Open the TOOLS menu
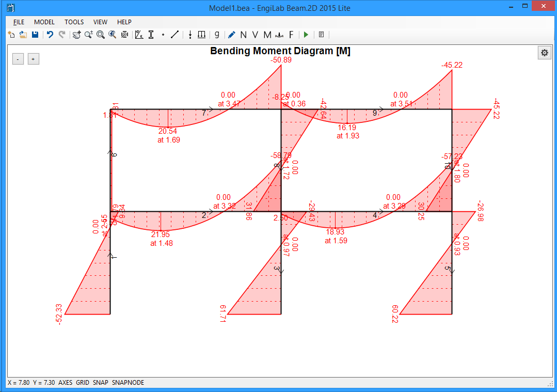 pos(74,22)
